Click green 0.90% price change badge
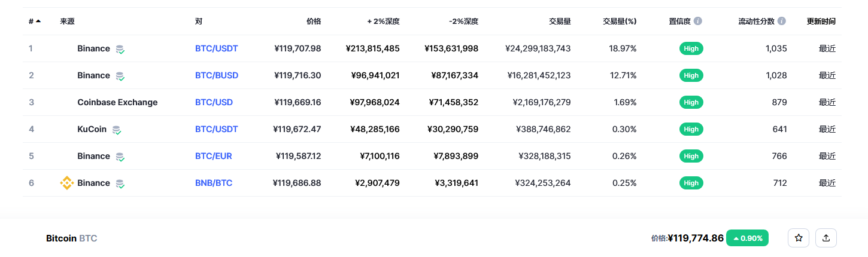 (x=747, y=238)
